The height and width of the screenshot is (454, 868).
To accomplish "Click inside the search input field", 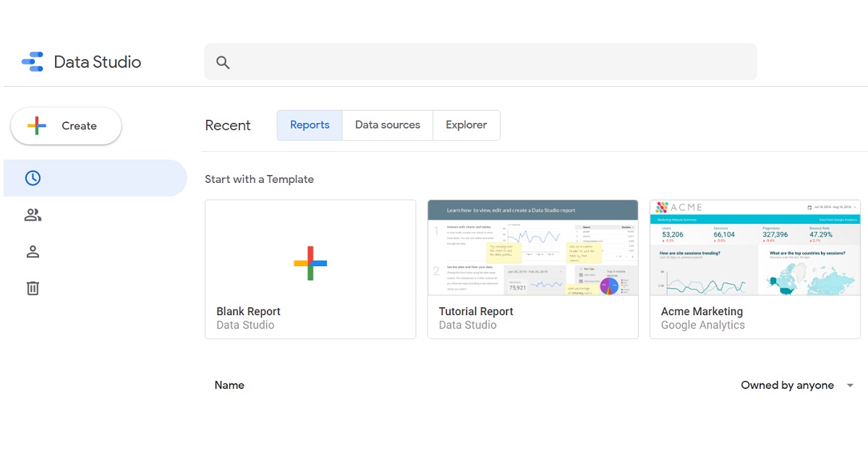I will tap(480, 62).
